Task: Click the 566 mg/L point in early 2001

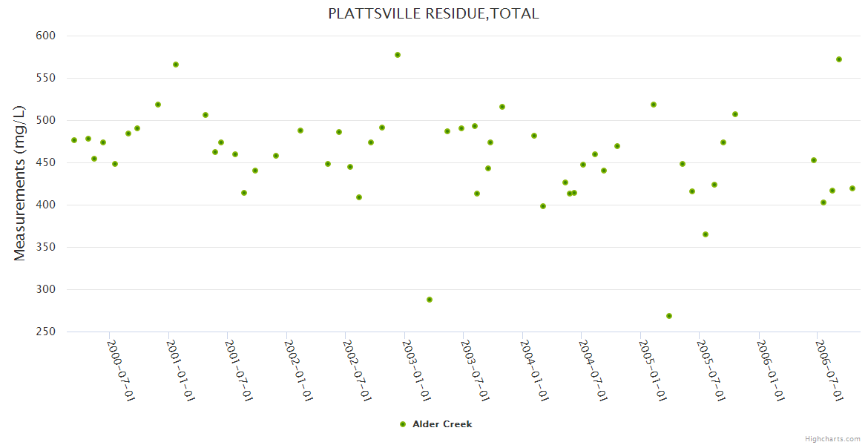Action: tap(176, 65)
